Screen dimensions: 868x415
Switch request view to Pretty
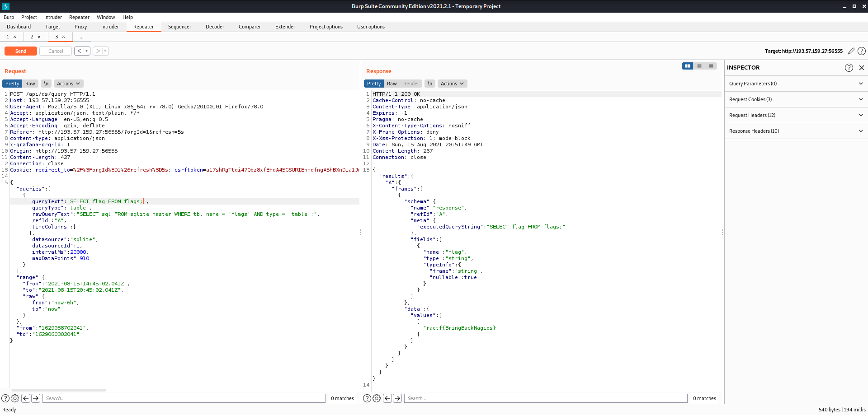coord(12,84)
